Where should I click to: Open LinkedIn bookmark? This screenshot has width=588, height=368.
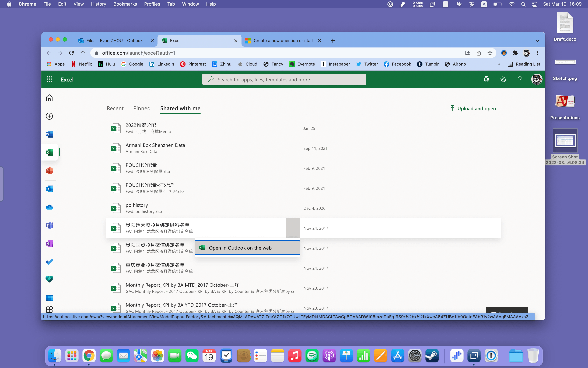click(x=162, y=64)
